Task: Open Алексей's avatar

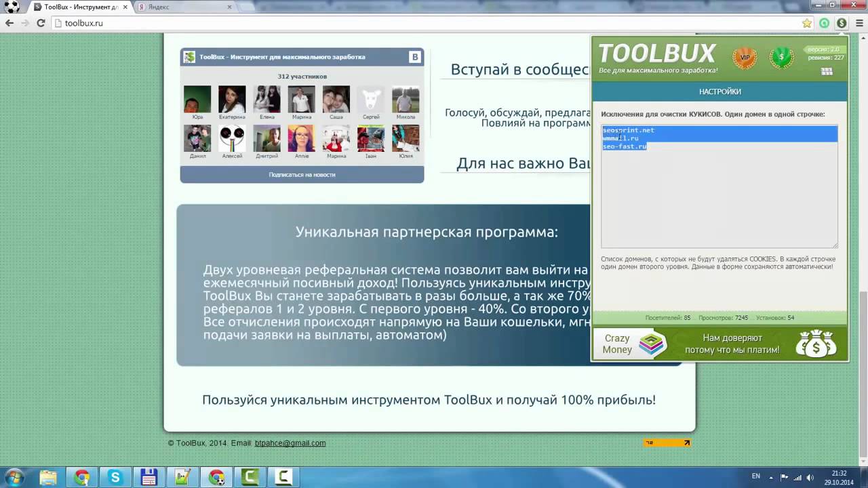Action: pyautogui.click(x=232, y=138)
